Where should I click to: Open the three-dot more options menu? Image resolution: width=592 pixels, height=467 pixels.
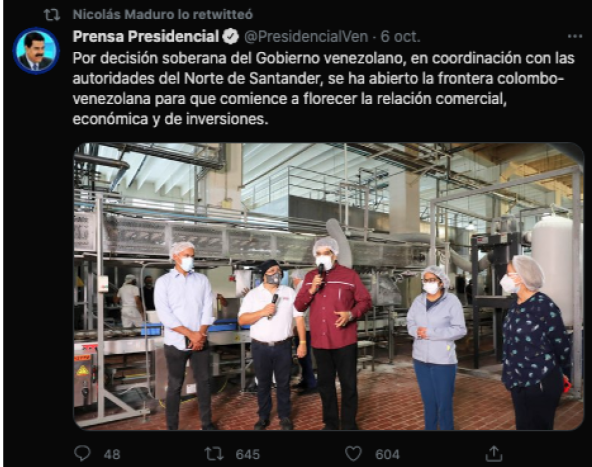click(575, 36)
